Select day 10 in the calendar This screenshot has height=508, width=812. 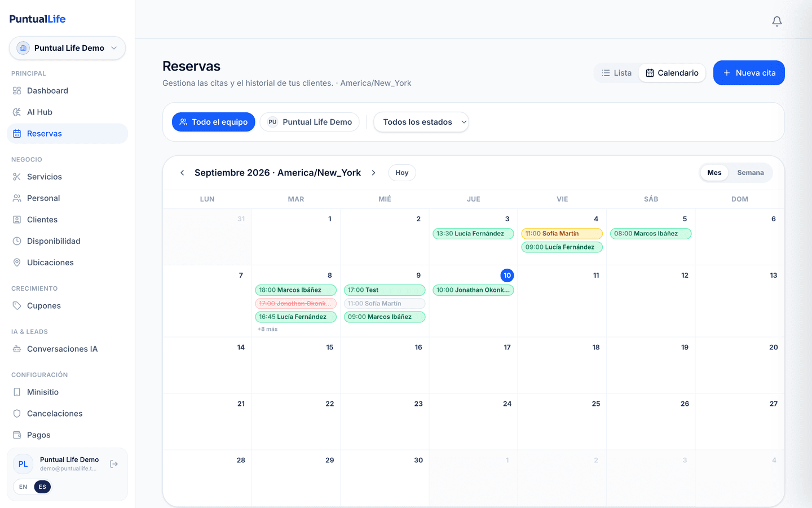point(507,275)
